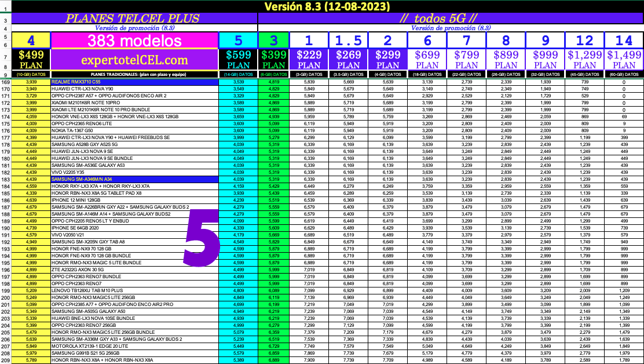The image size is (644, 364).
Task: Select the REALME RMX3710 C55 cell
Action: coord(134,82)
